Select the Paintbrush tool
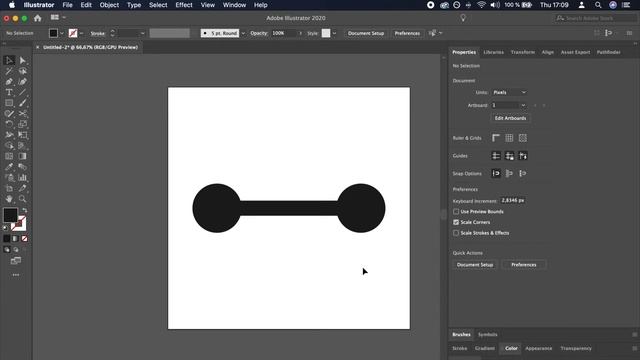 [x=22, y=103]
